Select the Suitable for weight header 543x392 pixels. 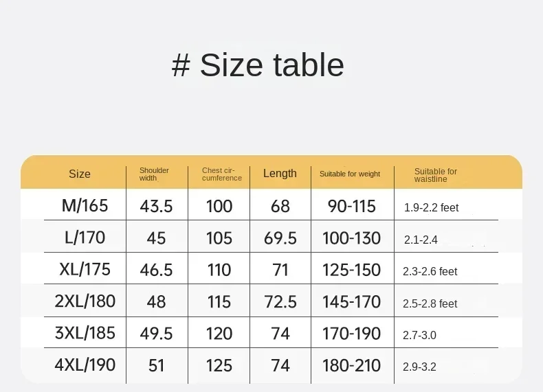[x=350, y=174]
